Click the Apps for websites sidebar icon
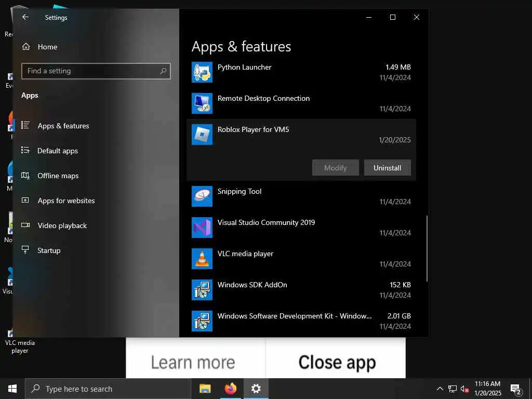532x399 pixels. point(25,200)
